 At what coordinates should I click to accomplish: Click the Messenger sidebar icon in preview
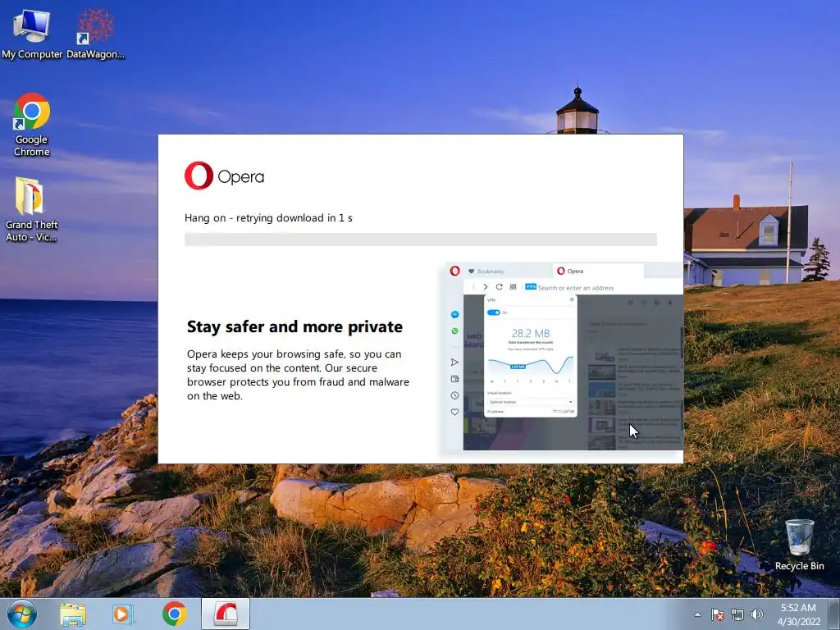454,314
